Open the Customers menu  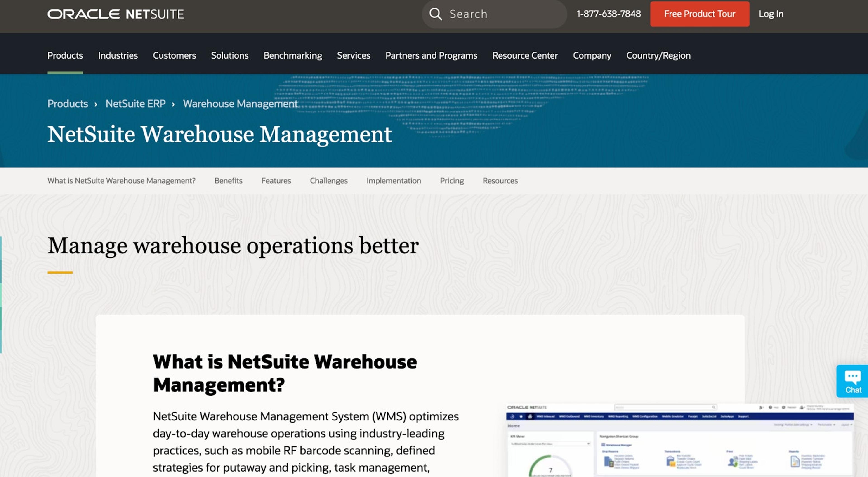[174, 55]
